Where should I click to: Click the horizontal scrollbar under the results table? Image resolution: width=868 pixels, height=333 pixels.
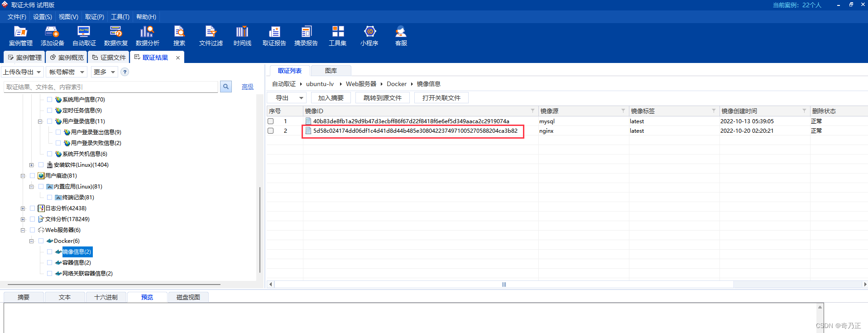[504, 285]
